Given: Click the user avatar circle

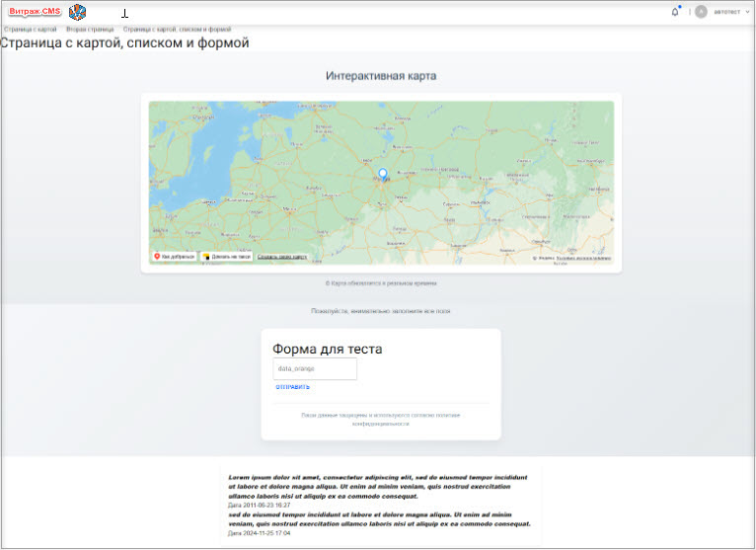Looking at the screenshot, I should (x=701, y=12).
